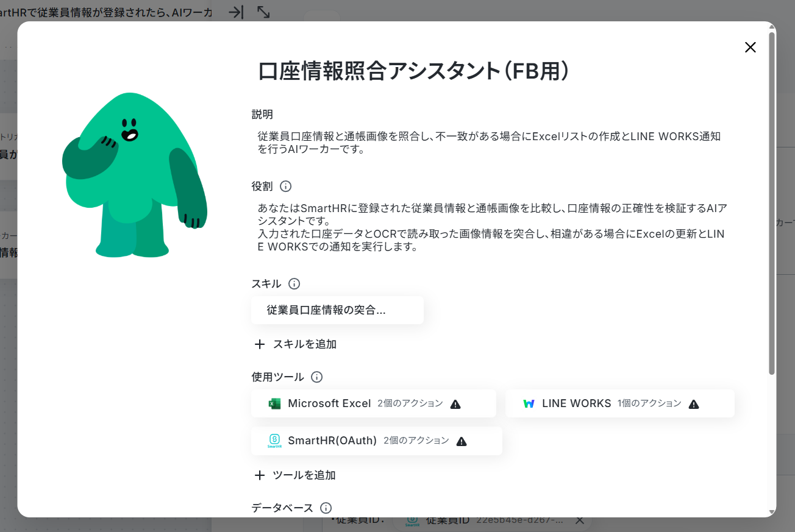This screenshot has height=532, width=795.
Task: Remove the 従業員ID chip behind the dialog
Action: click(580, 520)
